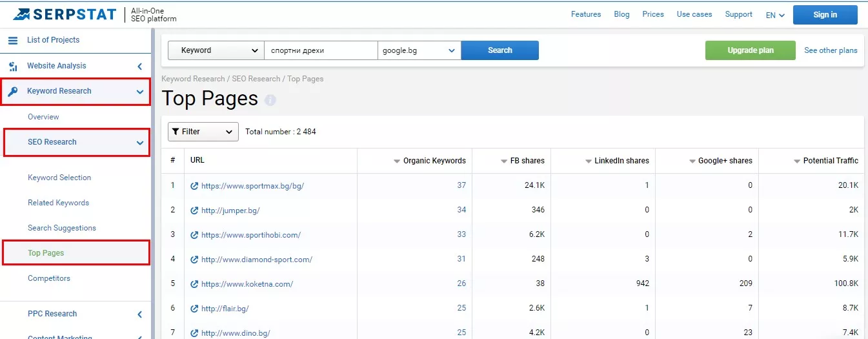This screenshot has height=339, width=868.
Task: Click the info icon beside Top Pages
Action: pyautogui.click(x=270, y=100)
